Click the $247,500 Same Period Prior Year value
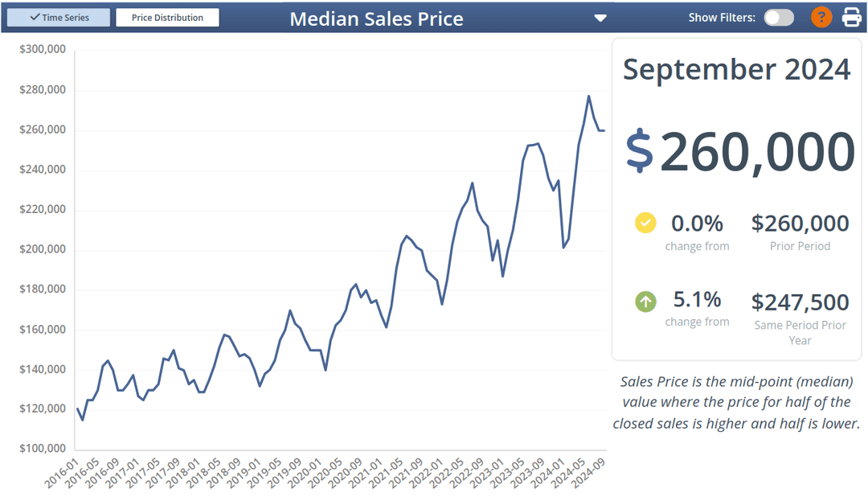The height and width of the screenshot is (501, 868). 800,302
